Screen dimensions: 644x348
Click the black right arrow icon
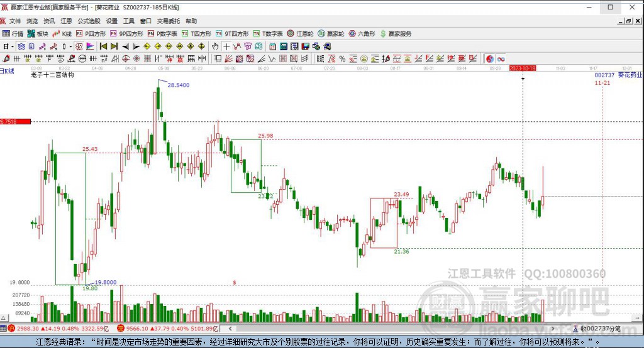(136, 46)
